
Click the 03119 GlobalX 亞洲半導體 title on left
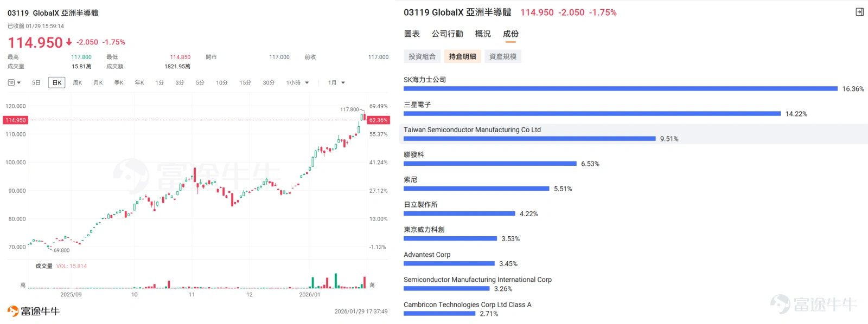pyautogui.click(x=53, y=12)
